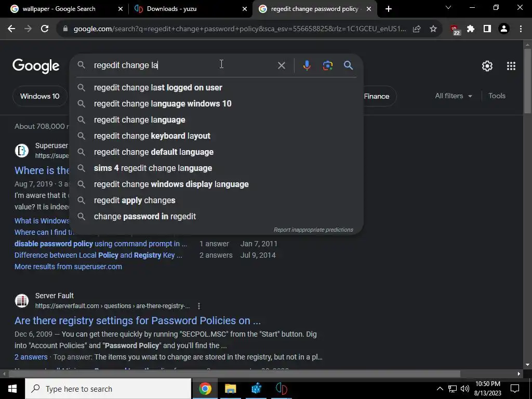Show hidden system tray icons

(440, 389)
